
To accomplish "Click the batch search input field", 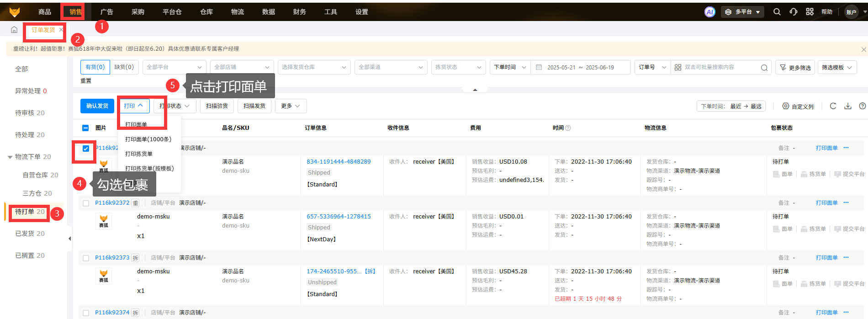I will (x=720, y=67).
